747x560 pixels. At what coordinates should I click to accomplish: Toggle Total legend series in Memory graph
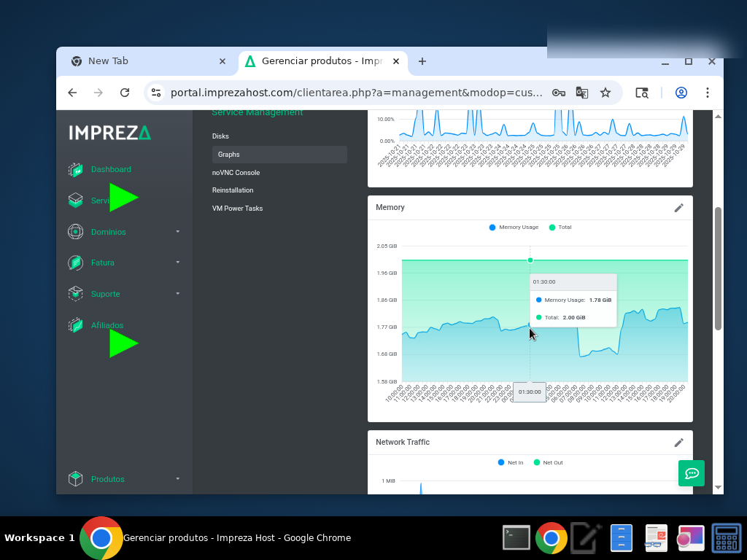click(x=560, y=227)
